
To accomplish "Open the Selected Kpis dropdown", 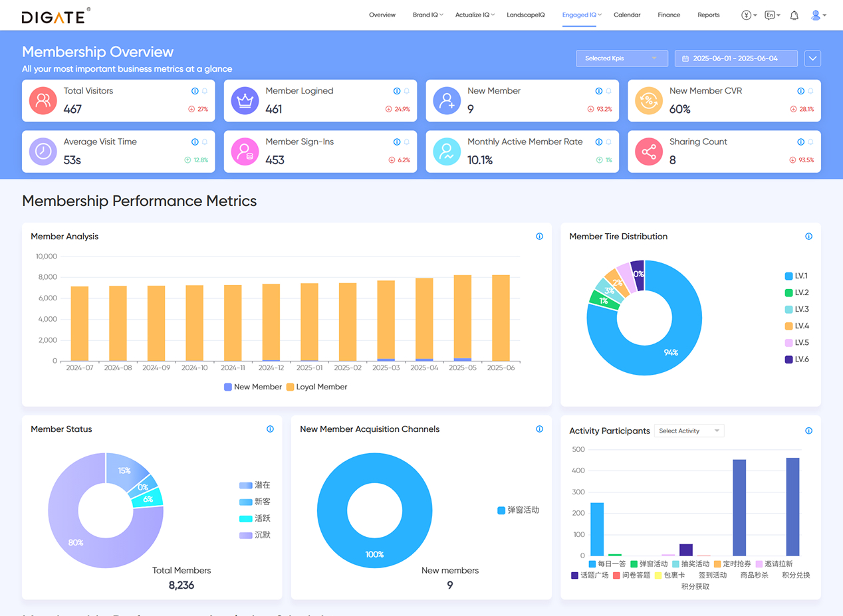I will tap(622, 58).
